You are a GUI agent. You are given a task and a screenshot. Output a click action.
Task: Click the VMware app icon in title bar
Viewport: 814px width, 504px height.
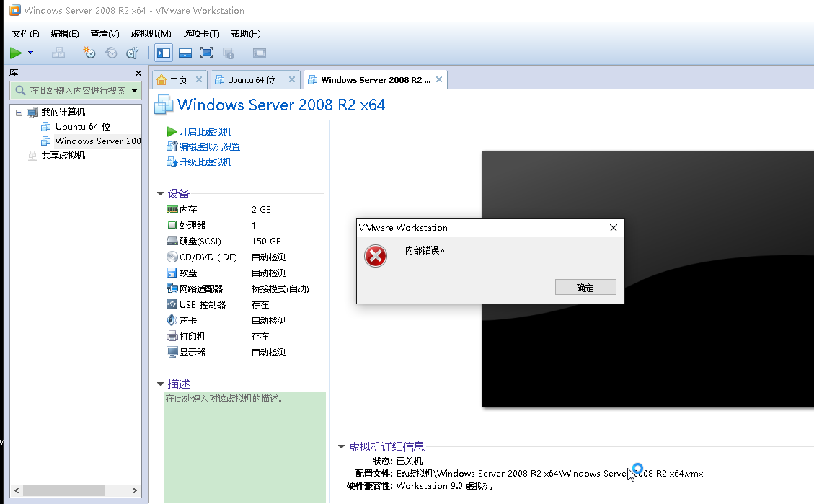[x=15, y=10]
